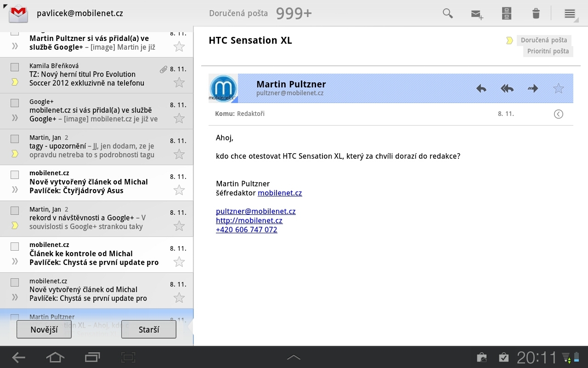Compose a new email

(476, 13)
